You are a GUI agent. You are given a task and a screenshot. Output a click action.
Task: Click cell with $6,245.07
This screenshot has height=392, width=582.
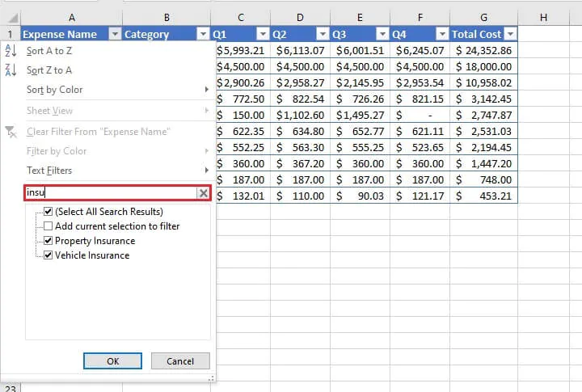tap(420, 50)
